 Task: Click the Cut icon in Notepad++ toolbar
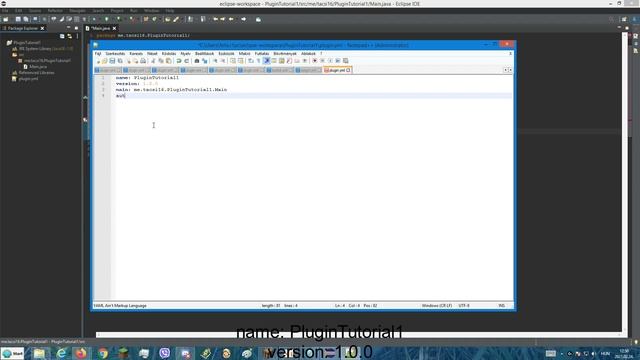[x=153, y=61]
